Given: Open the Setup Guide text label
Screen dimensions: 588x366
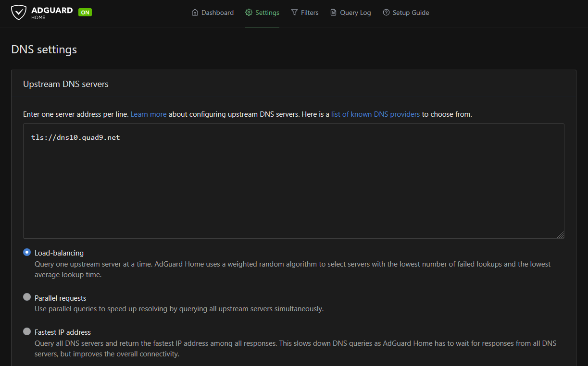Looking at the screenshot, I should pos(411,13).
